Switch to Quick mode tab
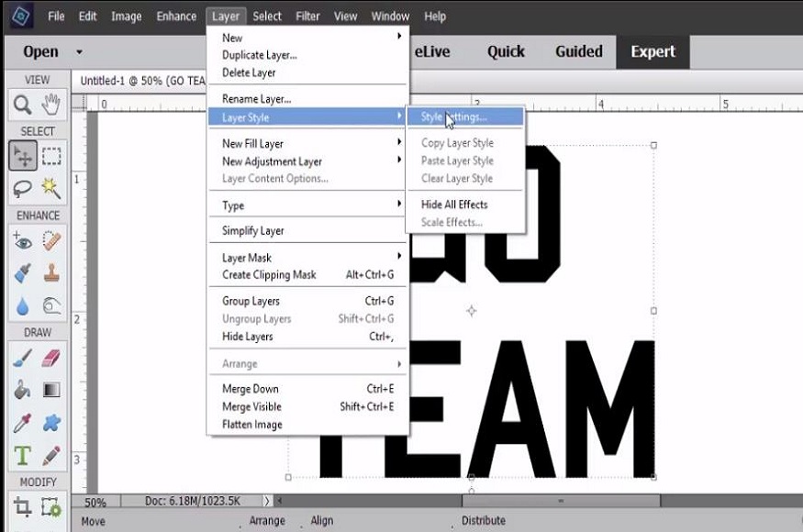 tap(506, 51)
